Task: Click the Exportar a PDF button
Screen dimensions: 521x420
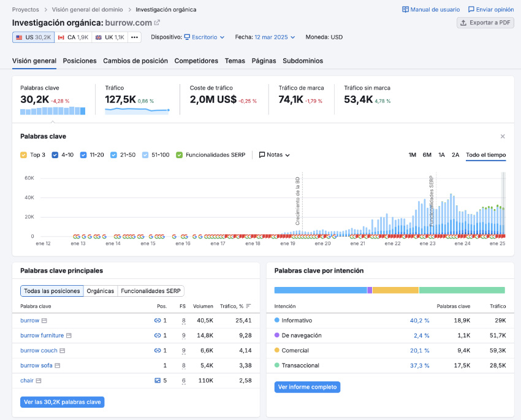Action: tap(485, 23)
